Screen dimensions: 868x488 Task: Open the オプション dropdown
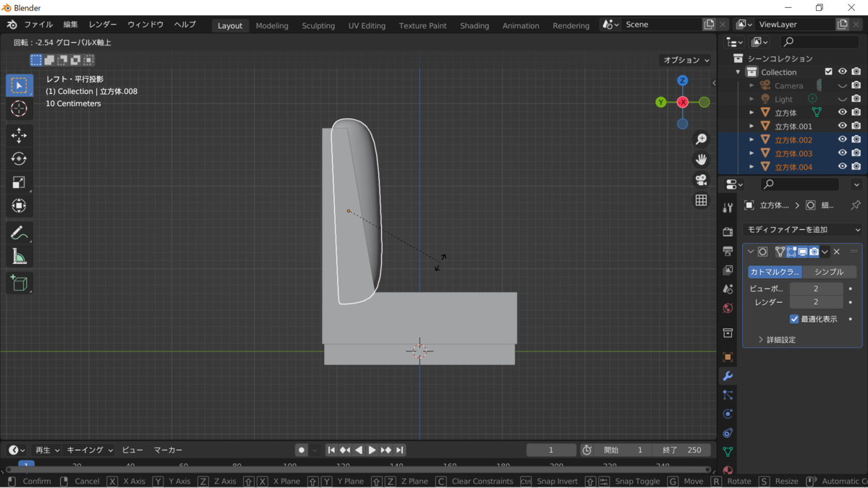[686, 60]
